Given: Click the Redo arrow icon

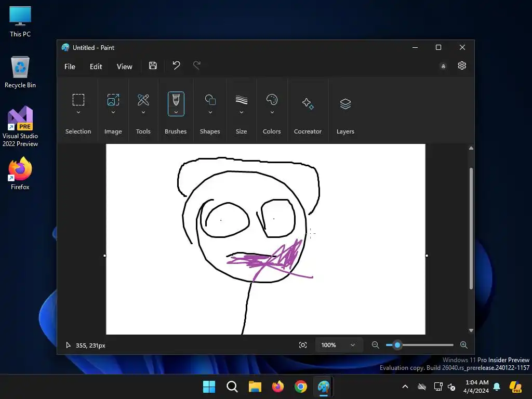Looking at the screenshot, I should tap(197, 65).
